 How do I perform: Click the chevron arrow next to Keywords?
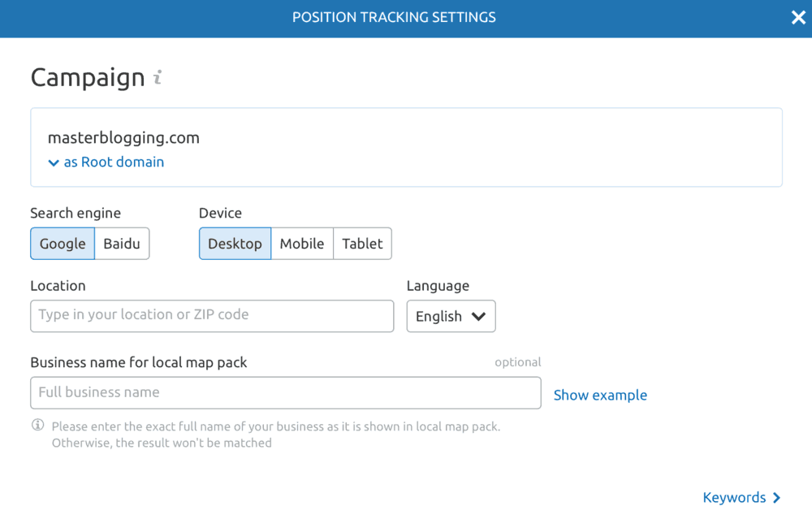tap(778, 498)
